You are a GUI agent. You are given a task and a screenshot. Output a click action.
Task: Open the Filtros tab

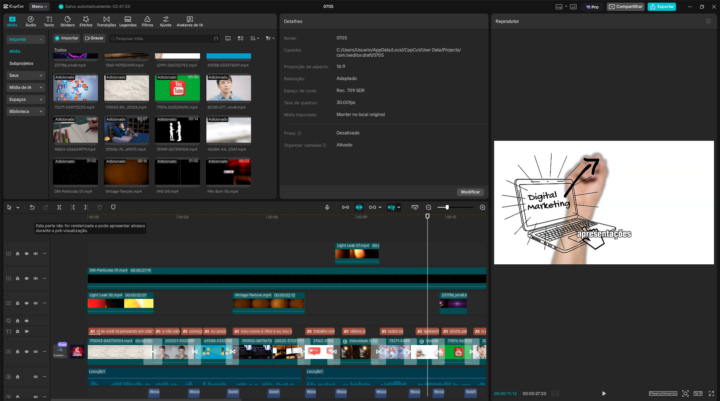pyautogui.click(x=147, y=21)
